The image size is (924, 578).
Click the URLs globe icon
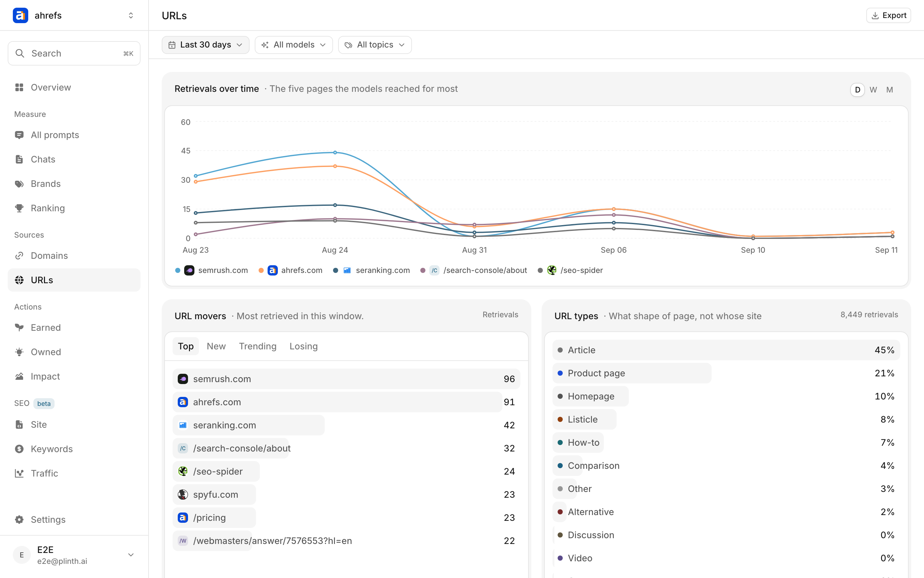[x=19, y=280]
